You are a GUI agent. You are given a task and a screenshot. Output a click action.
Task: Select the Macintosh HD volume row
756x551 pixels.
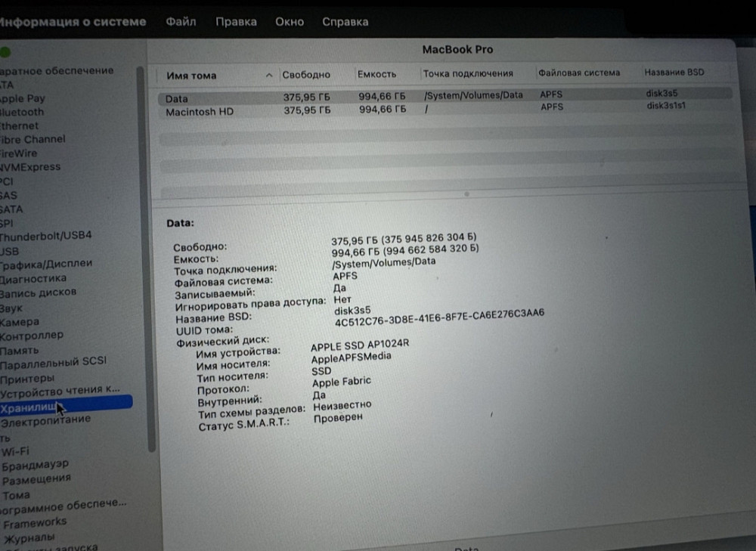point(227,110)
